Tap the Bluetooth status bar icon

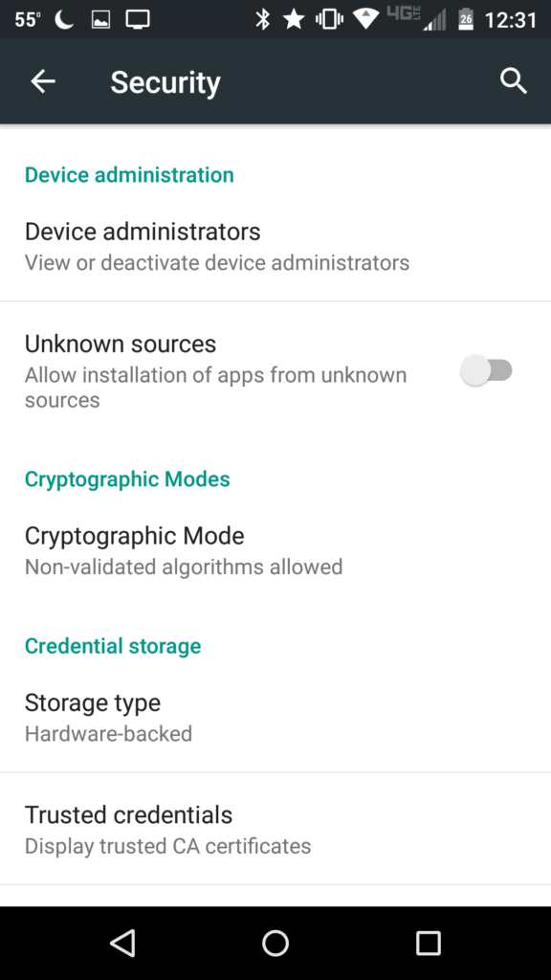pos(262,20)
